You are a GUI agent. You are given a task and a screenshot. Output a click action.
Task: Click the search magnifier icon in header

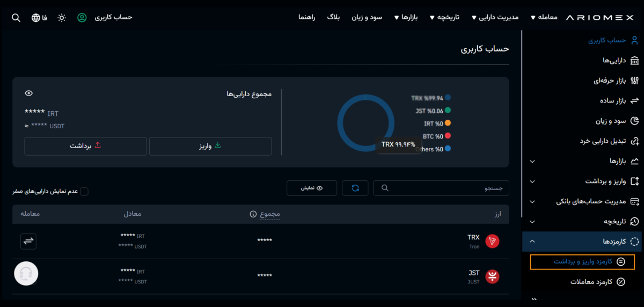[16, 18]
